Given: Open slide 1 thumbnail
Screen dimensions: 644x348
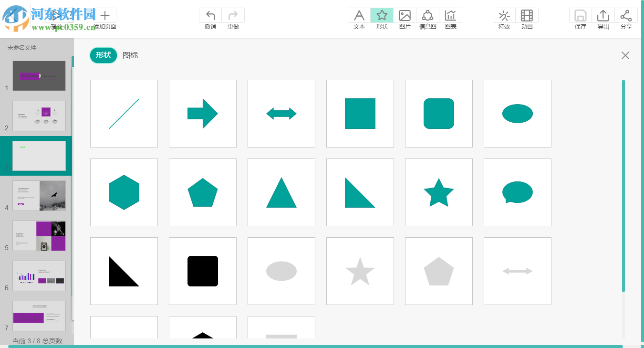Looking at the screenshot, I should click(39, 76).
